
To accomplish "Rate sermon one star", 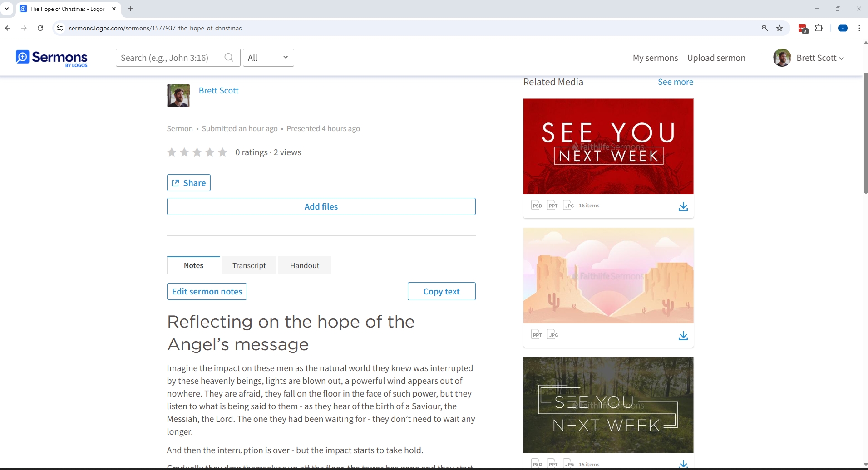I will pyautogui.click(x=172, y=152).
